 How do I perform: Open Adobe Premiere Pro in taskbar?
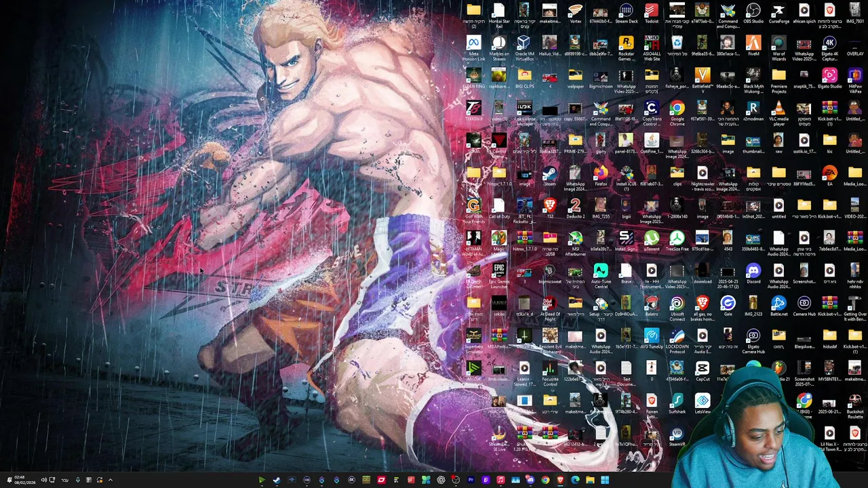tap(471, 480)
